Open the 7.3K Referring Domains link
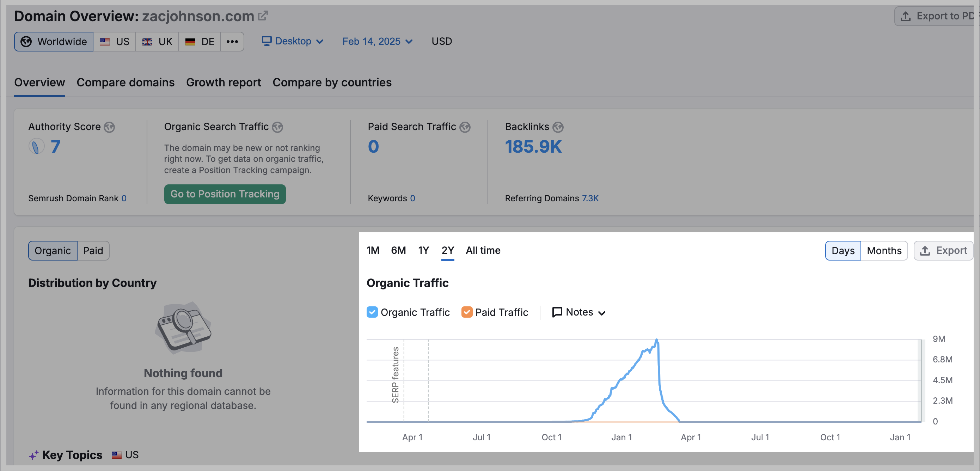Screen dimensions: 980x471 click(x=590, y=198)
